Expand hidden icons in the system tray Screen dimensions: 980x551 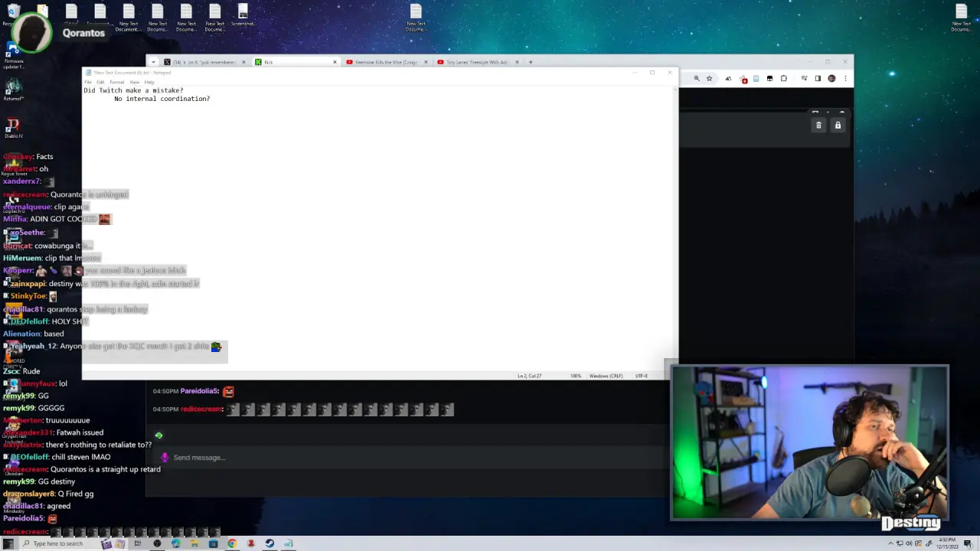891,543
